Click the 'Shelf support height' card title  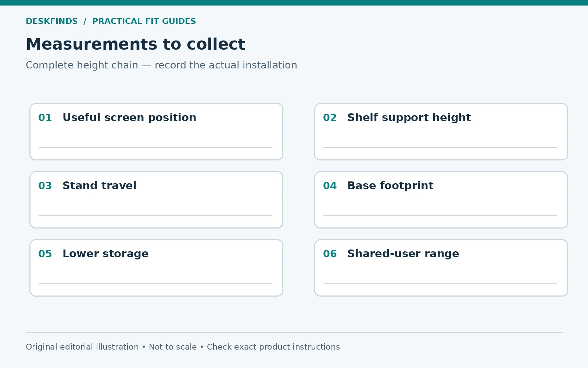pos(409,118)
